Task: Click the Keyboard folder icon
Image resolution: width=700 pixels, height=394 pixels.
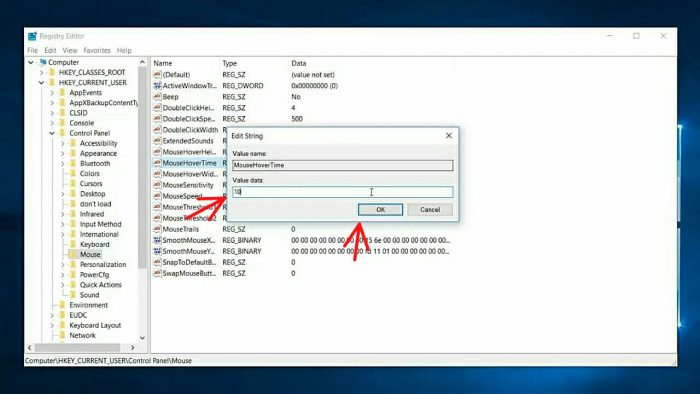Action: pyautogui.click(x=73, y=245)
